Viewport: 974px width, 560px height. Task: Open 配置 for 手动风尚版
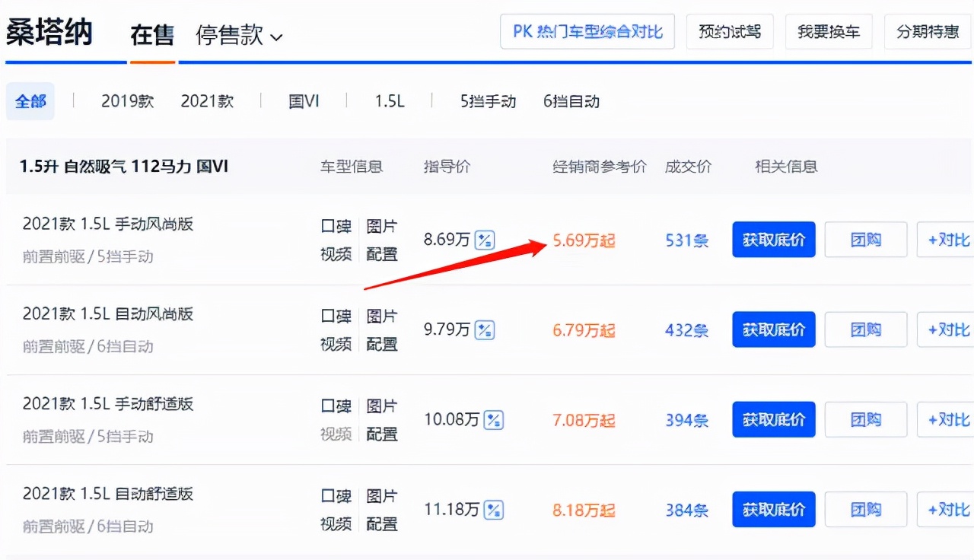pos(382,254)
